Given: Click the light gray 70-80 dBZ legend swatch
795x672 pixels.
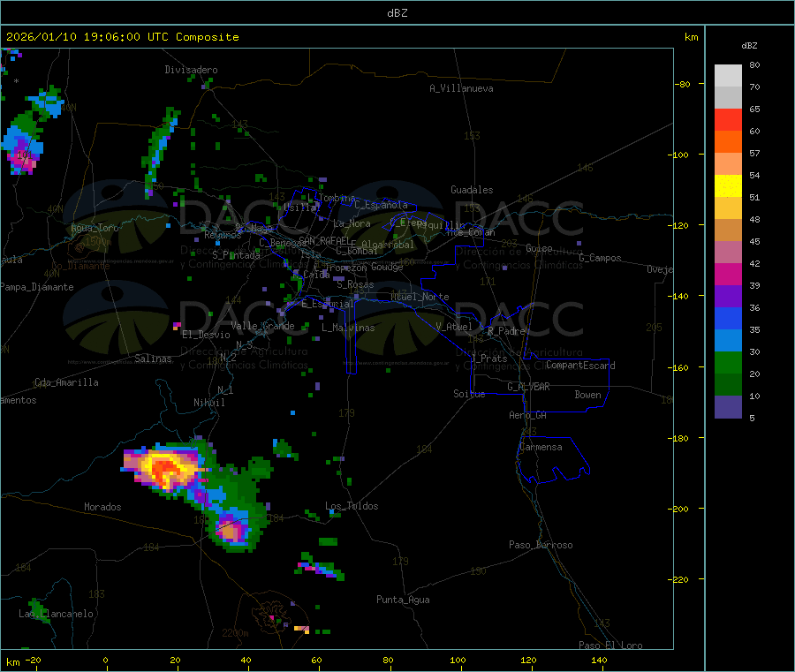Looking at the screenshot, I should 728,76.
